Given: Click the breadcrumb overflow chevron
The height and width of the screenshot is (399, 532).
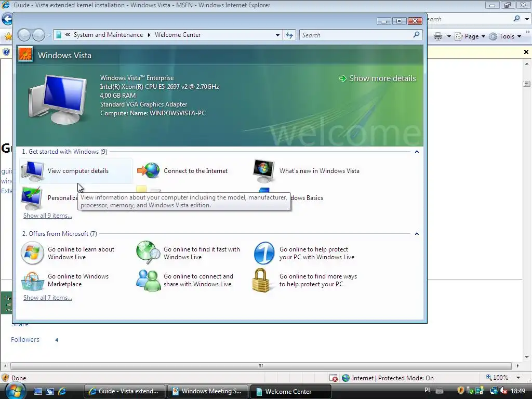Looking at the screenshot, I should coord(68,35).
